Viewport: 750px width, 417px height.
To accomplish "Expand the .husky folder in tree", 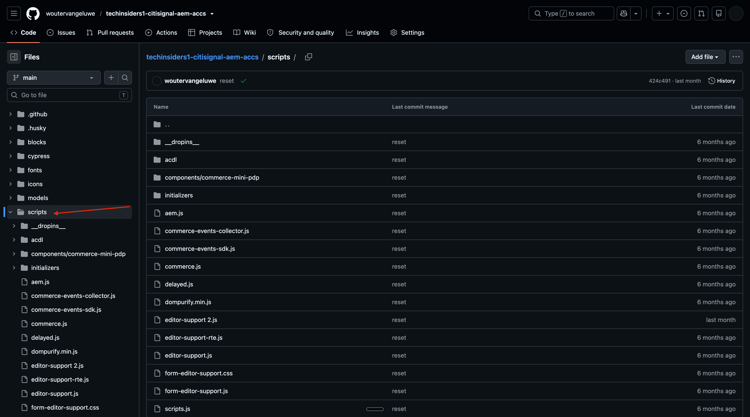I will [x=10, y=128].
